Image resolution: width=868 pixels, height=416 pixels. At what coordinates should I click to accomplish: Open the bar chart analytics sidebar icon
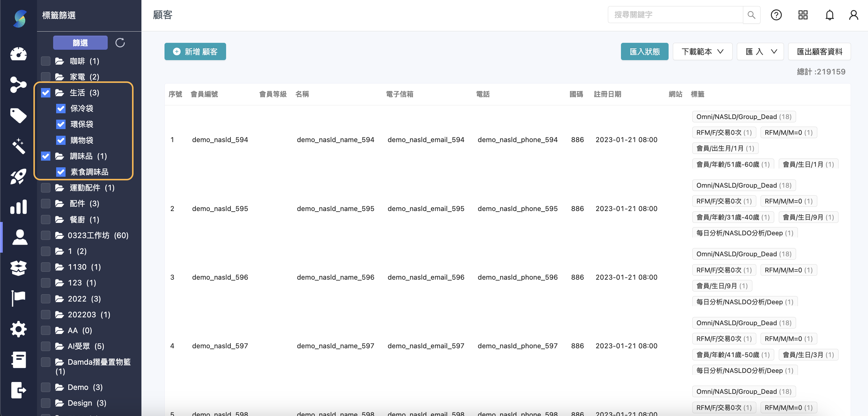18,207
